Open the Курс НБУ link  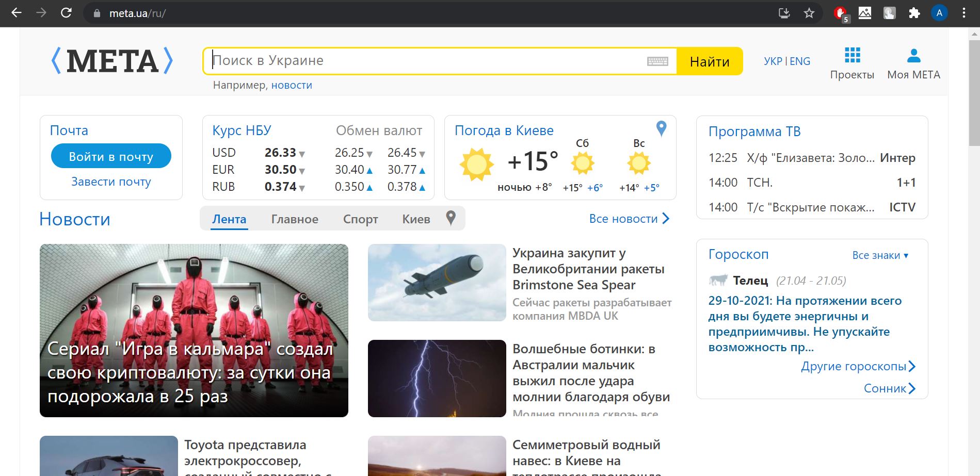pyautogui.click(x=242, y=130)
